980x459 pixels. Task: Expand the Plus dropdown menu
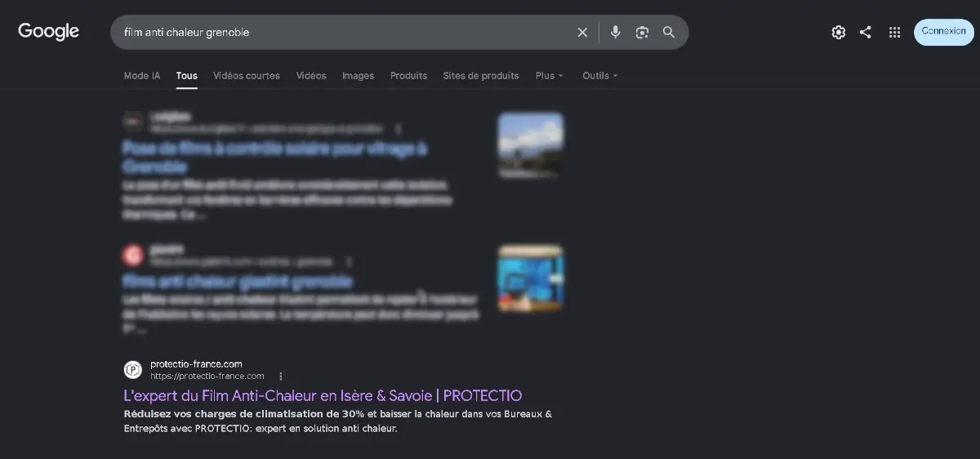550,76
